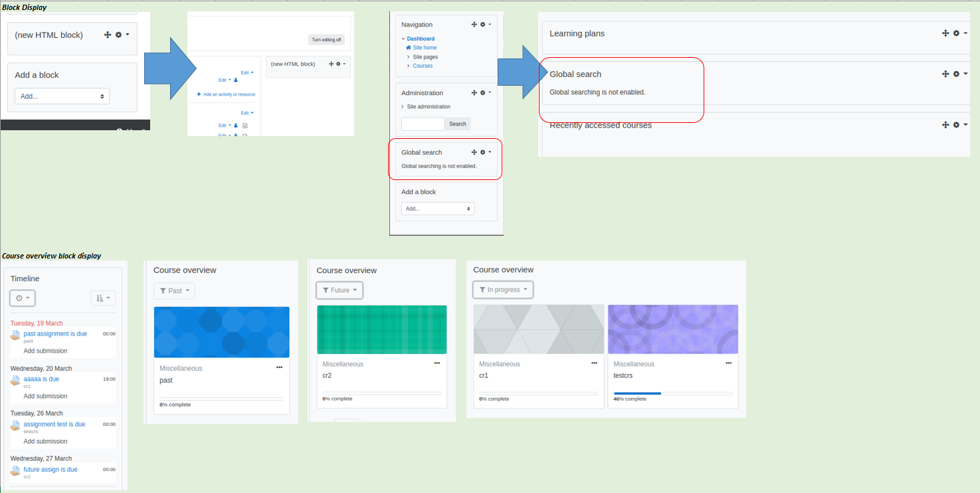
Task: Open the Timeline sort order dropdown
Action: click(103, 298)
